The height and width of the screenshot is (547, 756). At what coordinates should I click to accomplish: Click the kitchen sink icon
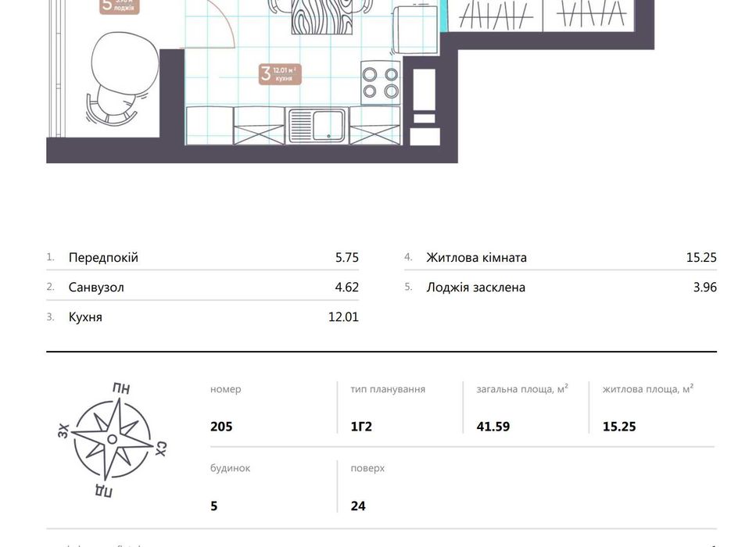tap(317, 125)
